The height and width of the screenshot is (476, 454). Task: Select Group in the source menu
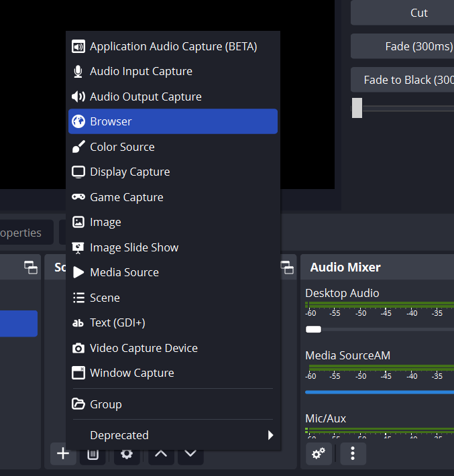(173, 404)
